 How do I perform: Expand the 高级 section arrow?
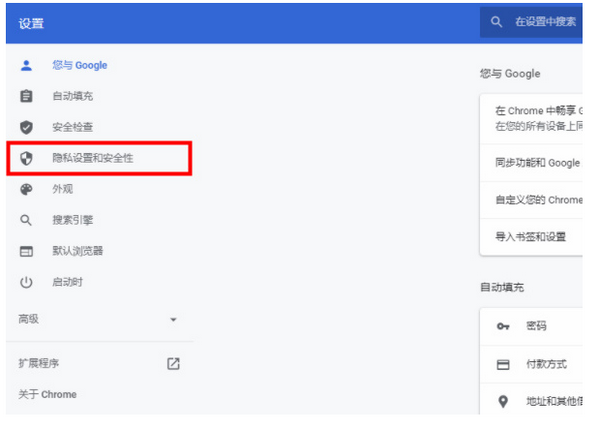tap(173, 320)
